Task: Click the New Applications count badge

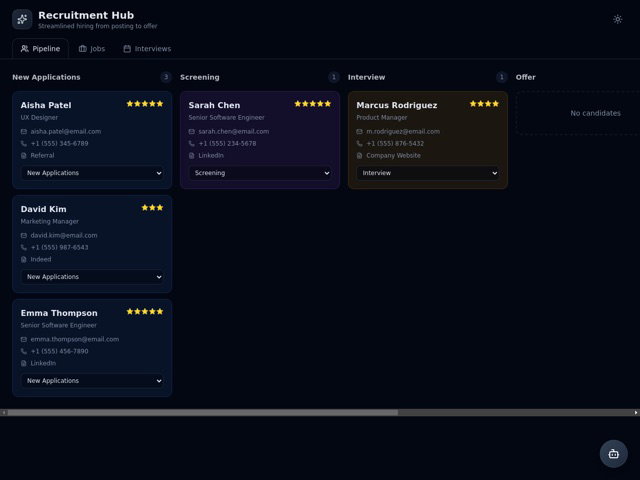Action: (x=166, y=77)
